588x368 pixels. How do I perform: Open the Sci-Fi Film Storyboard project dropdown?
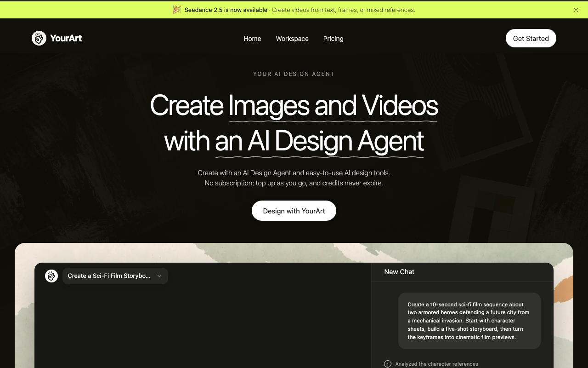(115, 276)
